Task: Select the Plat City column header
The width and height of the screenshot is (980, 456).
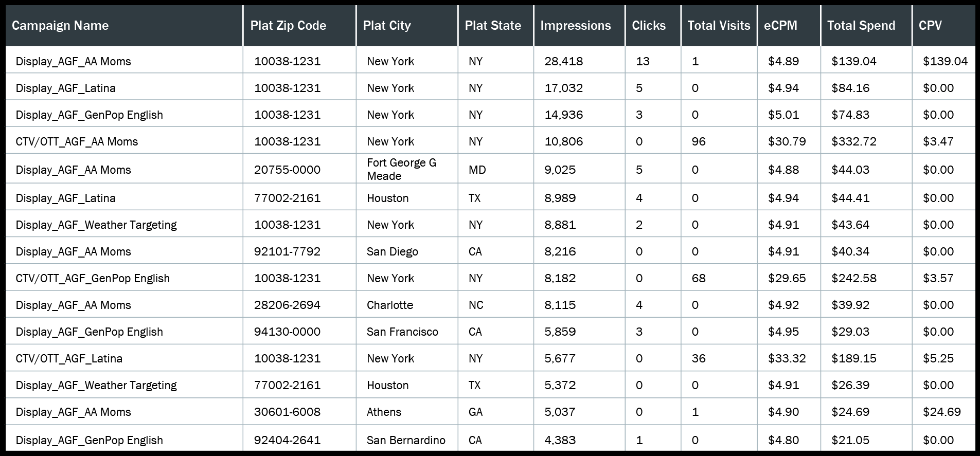Action: pos(387,26)
